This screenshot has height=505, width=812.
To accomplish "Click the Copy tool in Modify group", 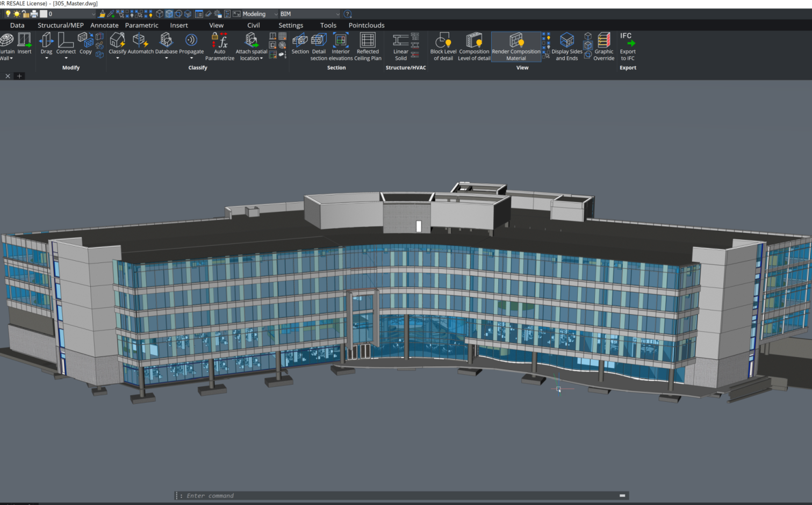I will [85, 44].
